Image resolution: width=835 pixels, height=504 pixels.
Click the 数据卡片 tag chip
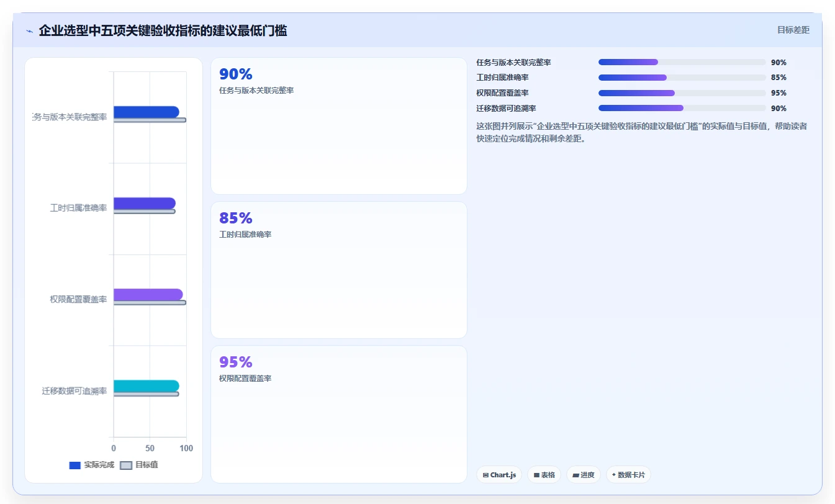pos(628,475)
